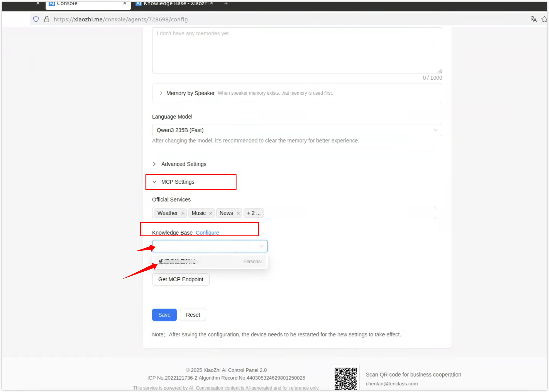Remove the Music service tag
Image resolution: width=549 pixels, height=392 pixels.
click(x=211, y=213)
